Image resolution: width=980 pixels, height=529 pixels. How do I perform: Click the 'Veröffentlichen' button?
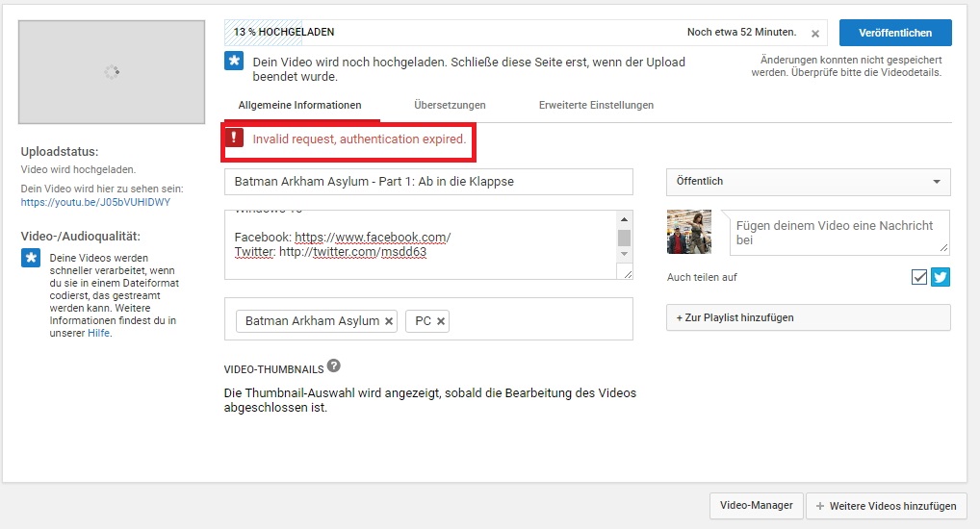tap(895, 33)
